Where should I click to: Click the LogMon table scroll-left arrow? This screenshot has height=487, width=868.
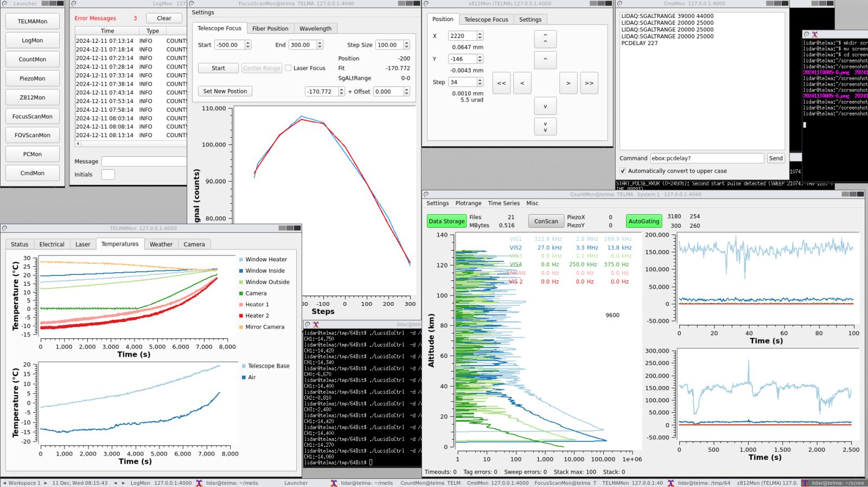click(x=78, y=144)
